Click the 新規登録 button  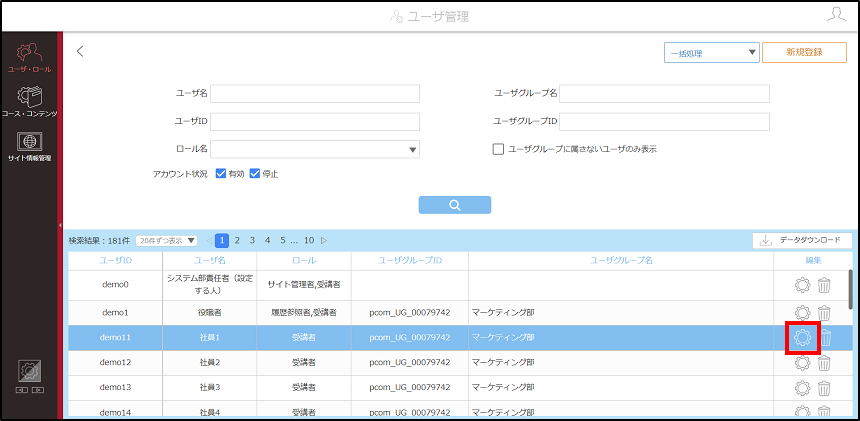click(x=804, y=53)
